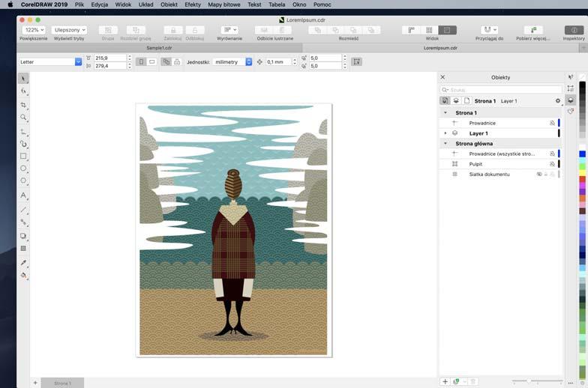The height and width of the screenshot is (388, 588).
Task: Switch to the LoremIpsum.cdr document tab
Action: click(x=441, y=48)
